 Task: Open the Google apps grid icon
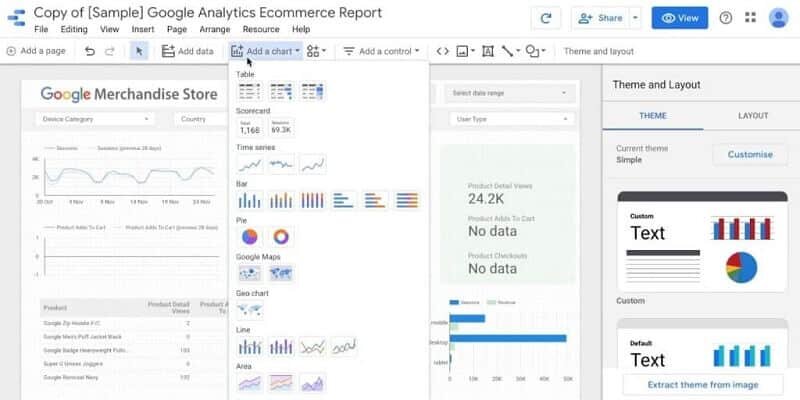click(x=750, y=18)
